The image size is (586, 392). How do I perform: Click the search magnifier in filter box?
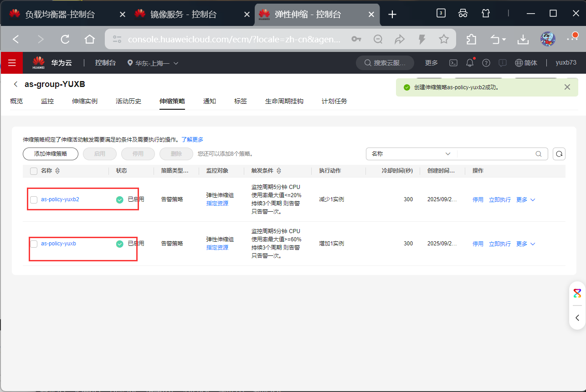coord(539,154)
